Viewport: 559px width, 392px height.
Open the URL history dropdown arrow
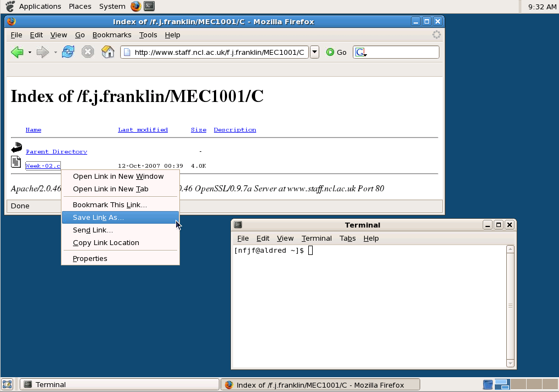(314, 52)
